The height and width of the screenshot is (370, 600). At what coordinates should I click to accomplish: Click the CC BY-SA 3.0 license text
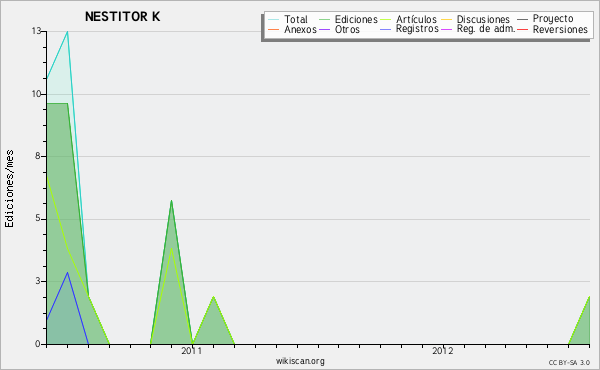coord(569,362)
